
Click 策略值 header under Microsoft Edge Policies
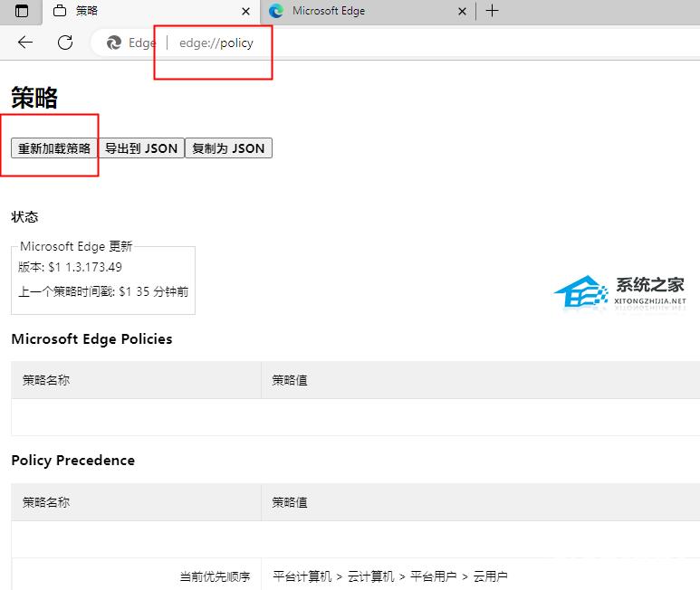290,380
